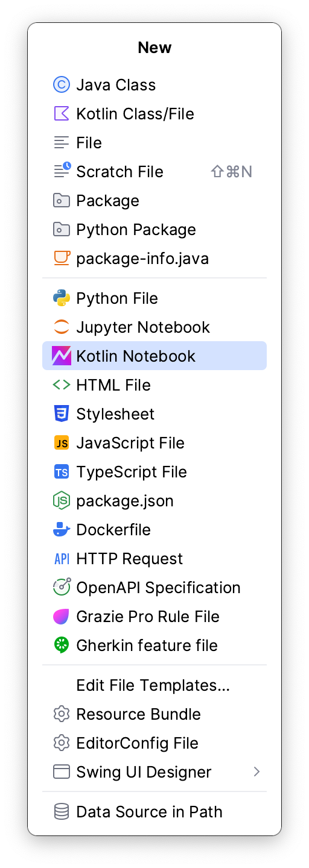Click the Python File logo icon
Screen dimensions: 309x868
click(62, 298)
